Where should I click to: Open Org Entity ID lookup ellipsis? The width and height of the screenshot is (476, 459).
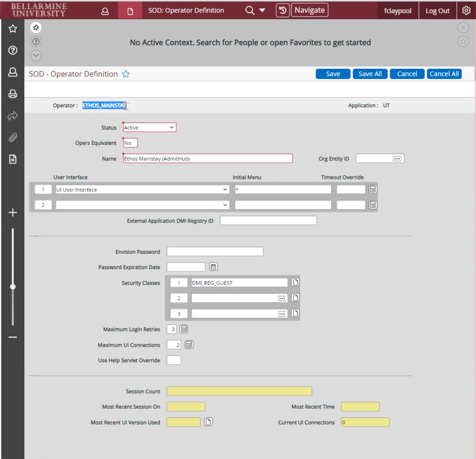397,159
